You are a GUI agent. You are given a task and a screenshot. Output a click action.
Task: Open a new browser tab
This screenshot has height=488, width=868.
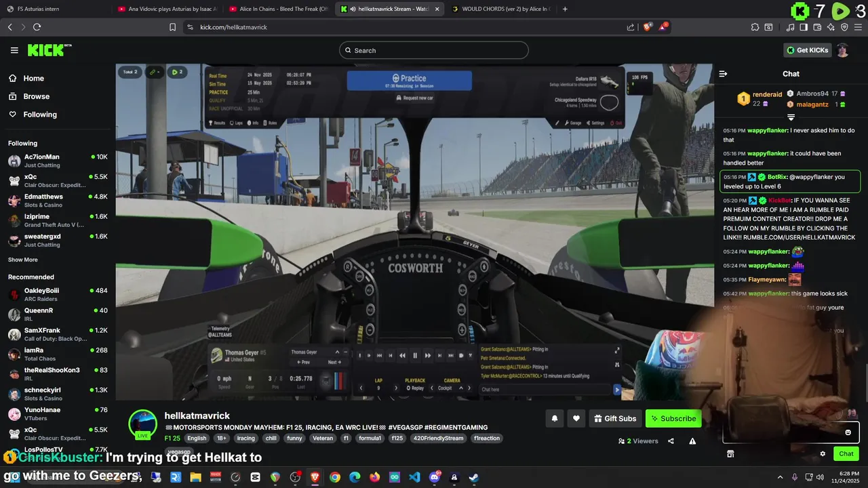pyautogui.click(x=565, y=9)
